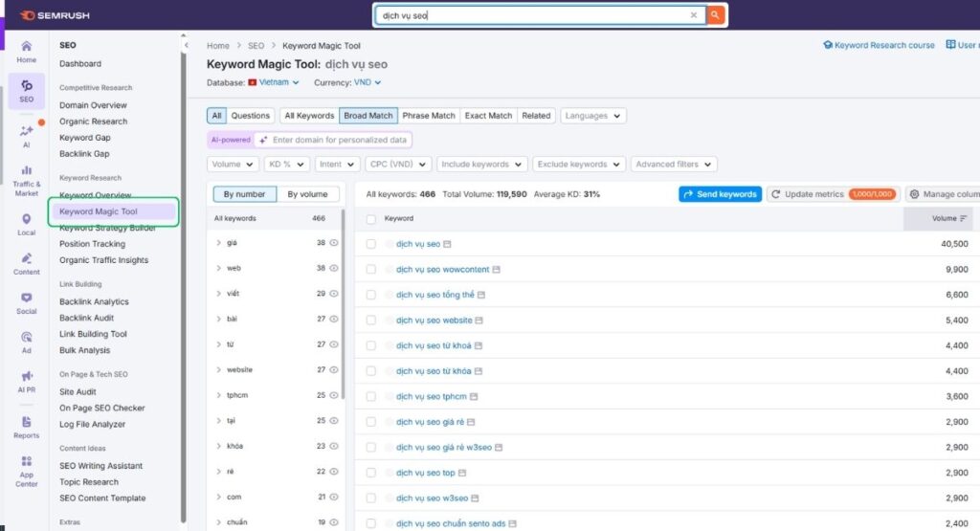
Task: Open the KD % filter dropdown
Action: coord(286,165)
